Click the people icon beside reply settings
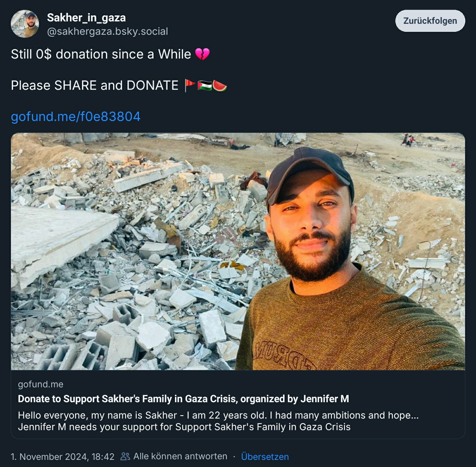 point(125,456)
